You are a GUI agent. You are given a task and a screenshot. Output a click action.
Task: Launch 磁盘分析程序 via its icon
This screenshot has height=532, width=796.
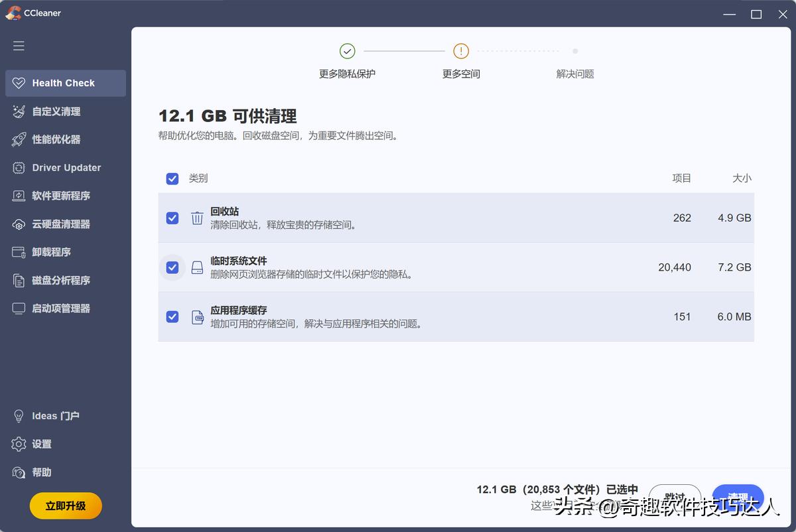coord(18,280)
